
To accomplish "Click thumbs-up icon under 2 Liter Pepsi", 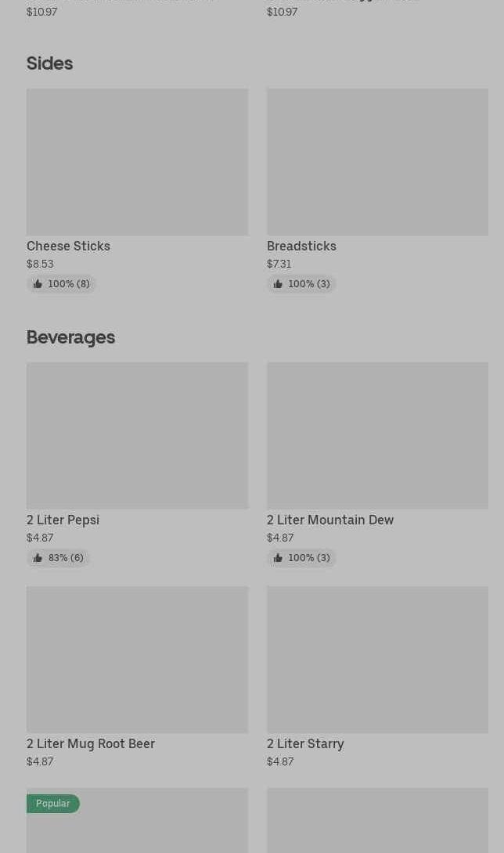I will (38, 558).
